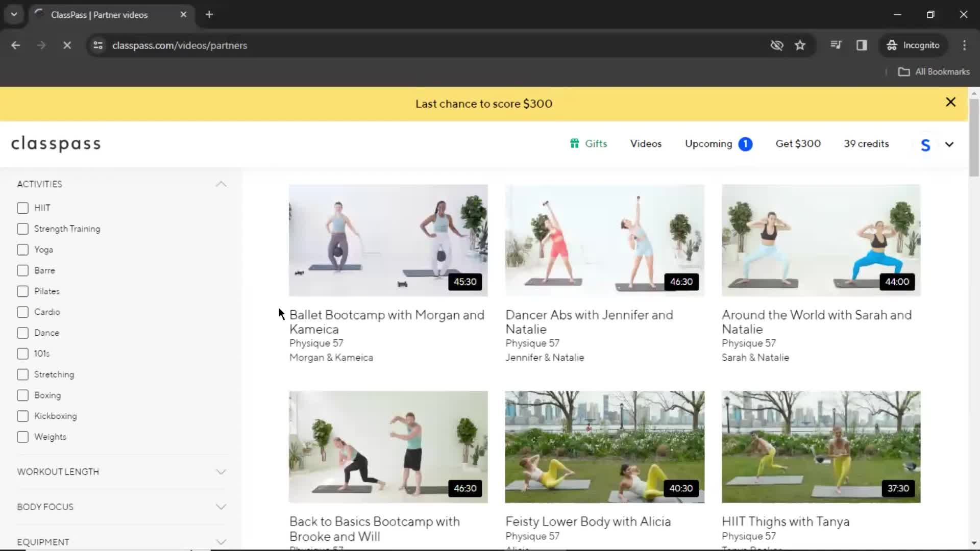Screen dimensions: 980x551
Task: Open the All Bookmarks folder
Action: click(934, 72)
